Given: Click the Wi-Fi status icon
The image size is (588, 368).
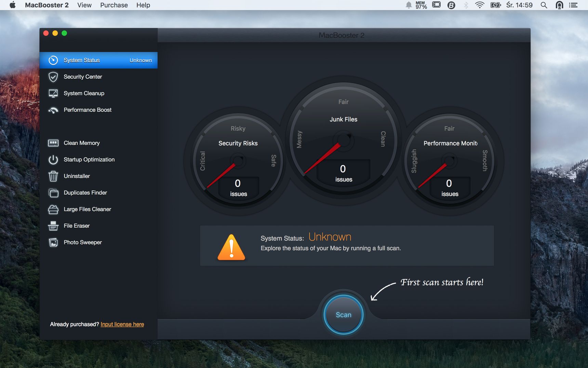Looking at the screenshot, I should coord(480,5).
